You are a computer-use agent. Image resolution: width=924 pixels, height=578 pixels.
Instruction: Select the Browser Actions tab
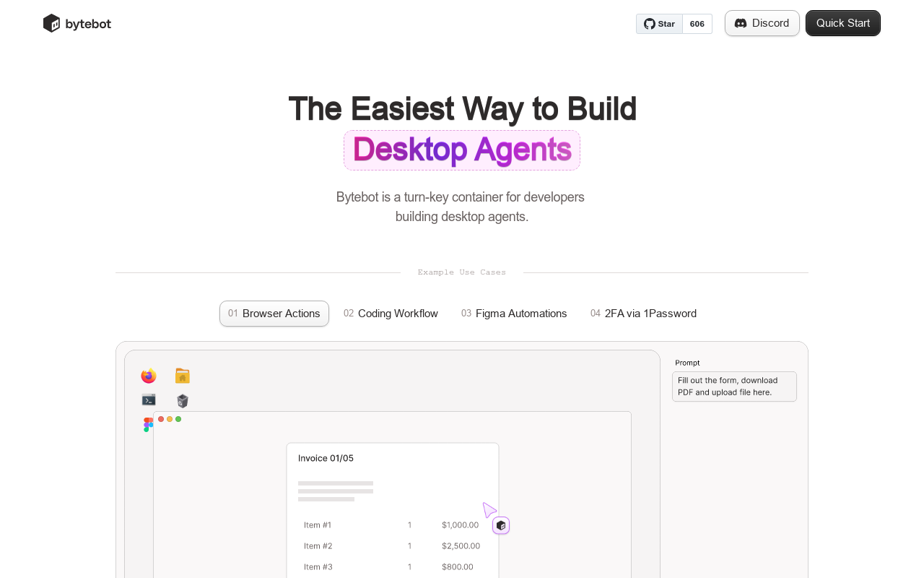(274, 314)
